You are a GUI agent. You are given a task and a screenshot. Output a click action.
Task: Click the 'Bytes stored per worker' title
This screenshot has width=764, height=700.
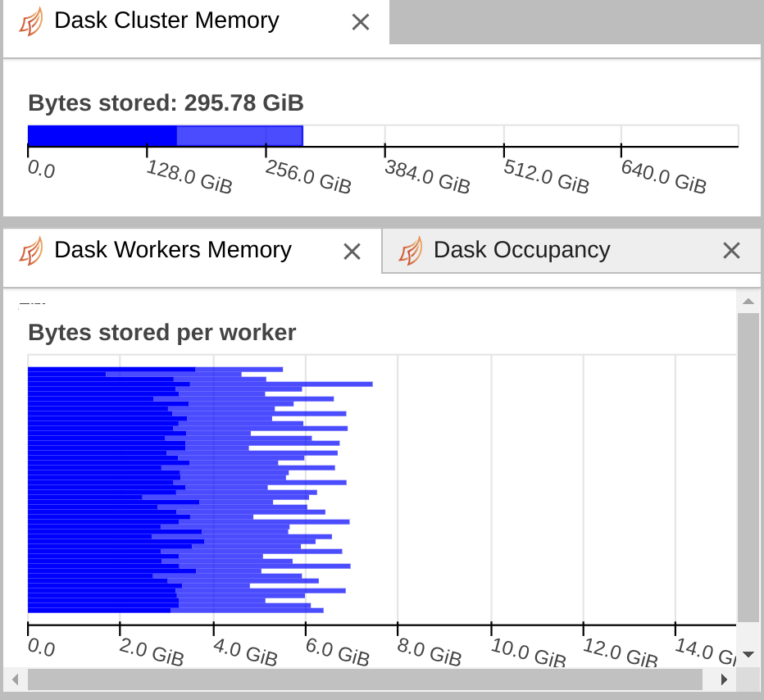click(161, 333)
